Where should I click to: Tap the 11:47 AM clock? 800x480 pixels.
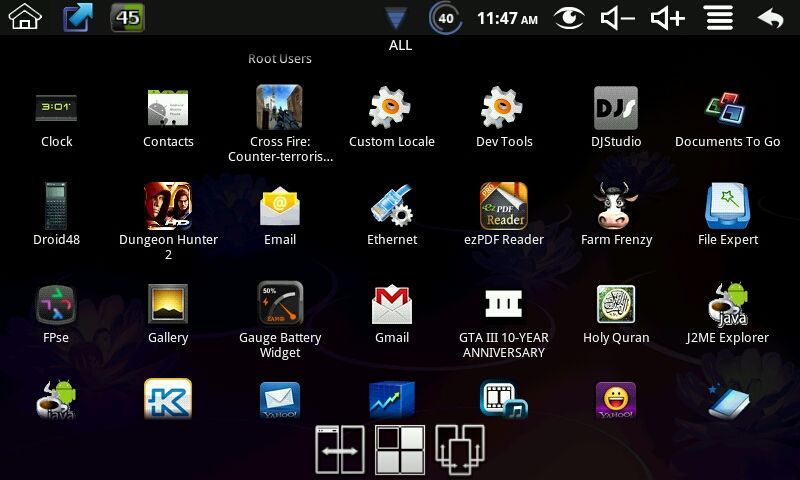pos(507,19)
